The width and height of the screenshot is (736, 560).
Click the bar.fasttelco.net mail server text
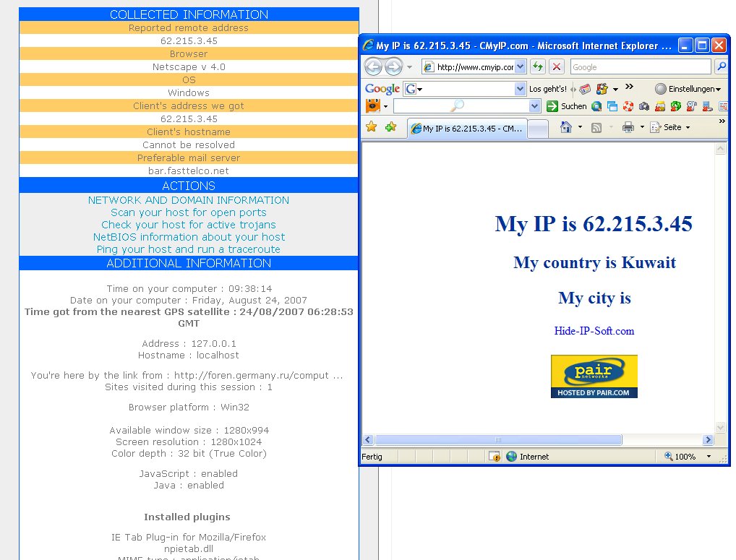(188, 171)
